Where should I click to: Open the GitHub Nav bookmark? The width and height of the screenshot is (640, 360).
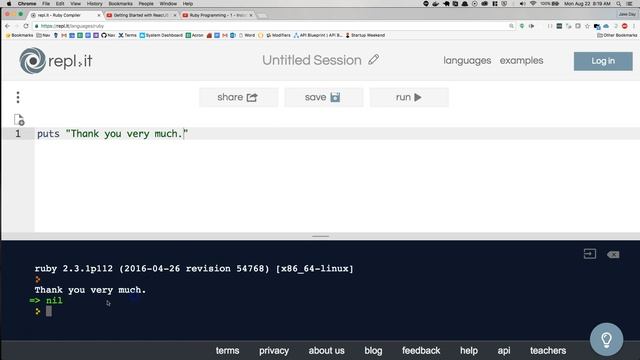point(108,36)
